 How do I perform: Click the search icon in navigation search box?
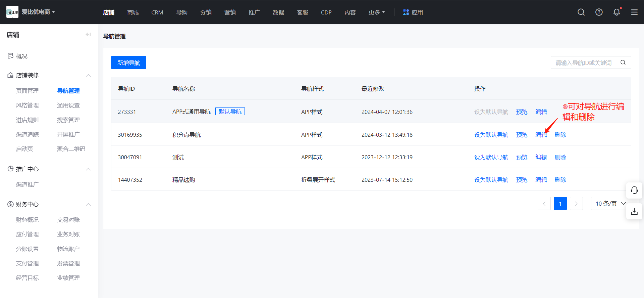point(623,62)
